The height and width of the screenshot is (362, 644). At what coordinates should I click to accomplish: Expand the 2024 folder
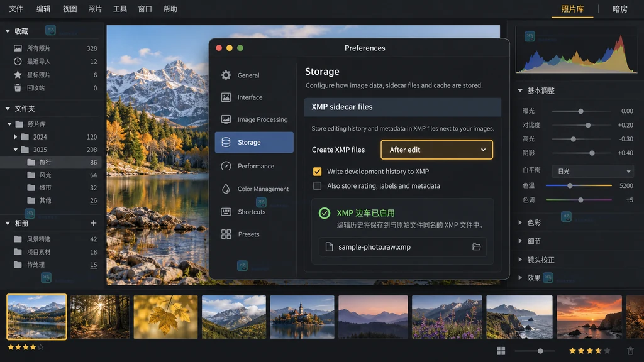pyautogui.click(x=16, y=136)
